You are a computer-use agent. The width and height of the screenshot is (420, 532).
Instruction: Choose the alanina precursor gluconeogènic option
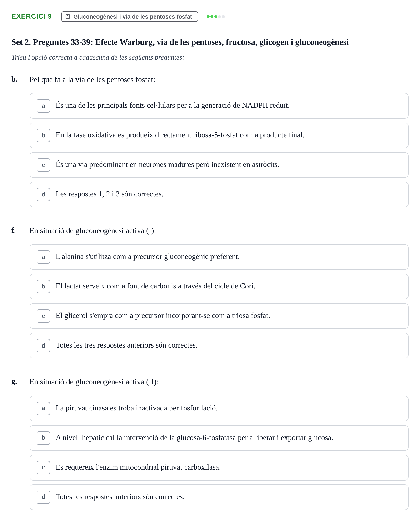click(x=219, y=257)
